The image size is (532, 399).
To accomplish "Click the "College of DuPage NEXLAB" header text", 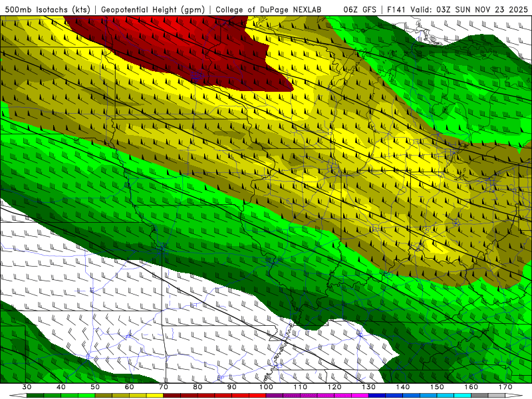I will [x=268, y=9].
